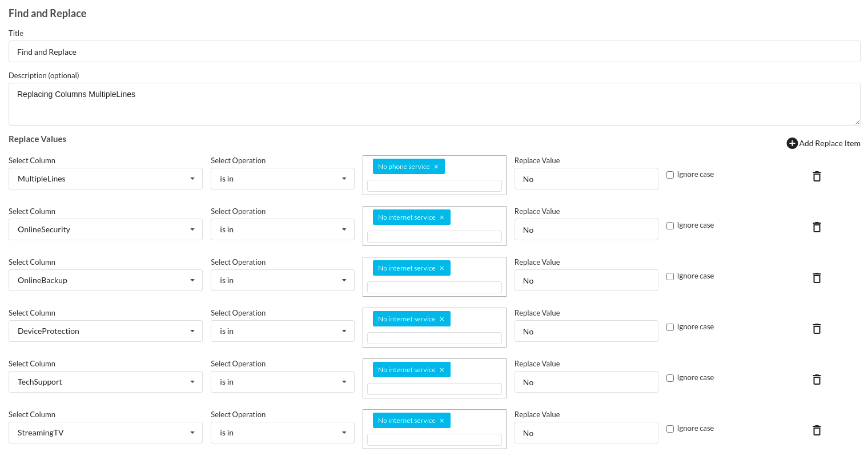Click the Replace Value field in the DeviceProtection row
The height and width of the screenshot is (460, 868).
coord(586,331)
